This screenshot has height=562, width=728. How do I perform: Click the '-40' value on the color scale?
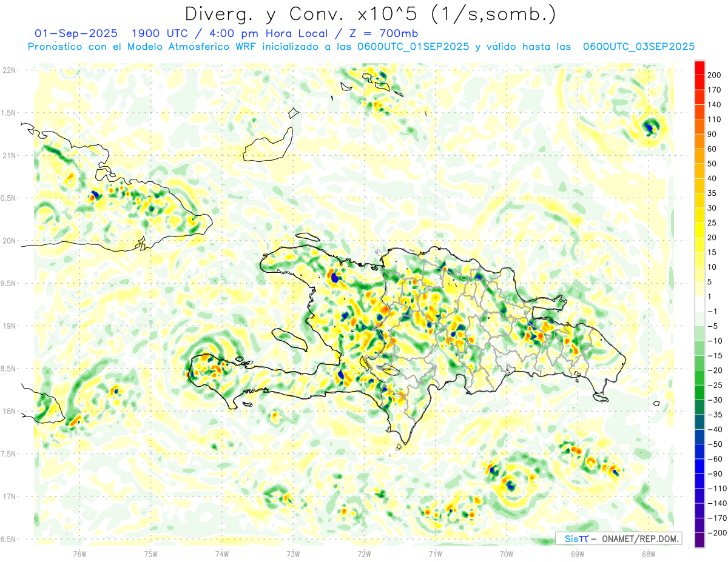tap(715, 430)
